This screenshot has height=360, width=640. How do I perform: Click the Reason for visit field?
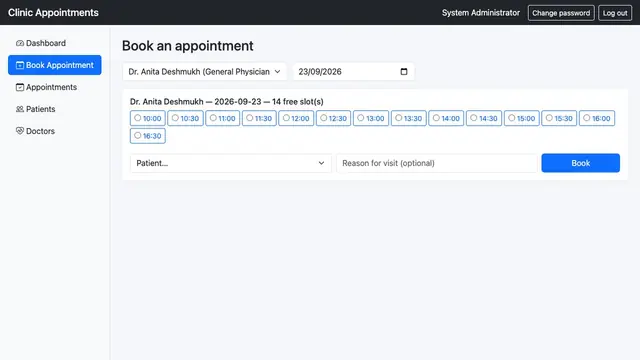click(x=437, y=163)
